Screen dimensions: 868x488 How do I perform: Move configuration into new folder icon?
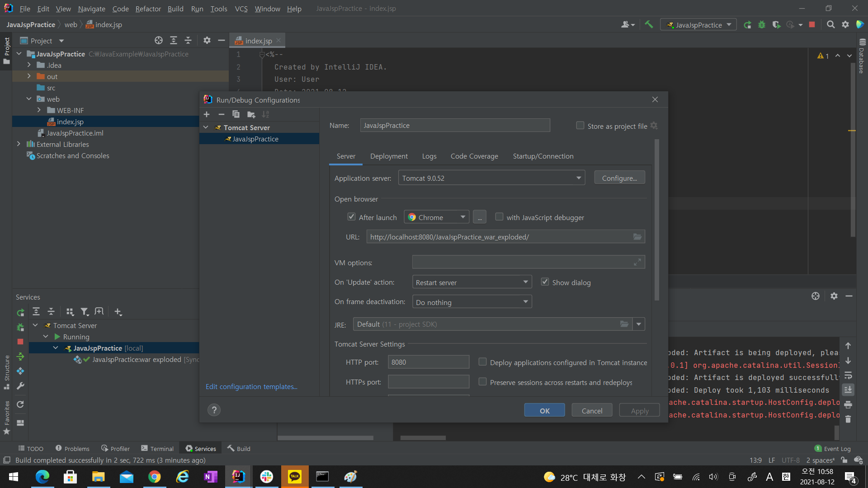coord(251,114)
